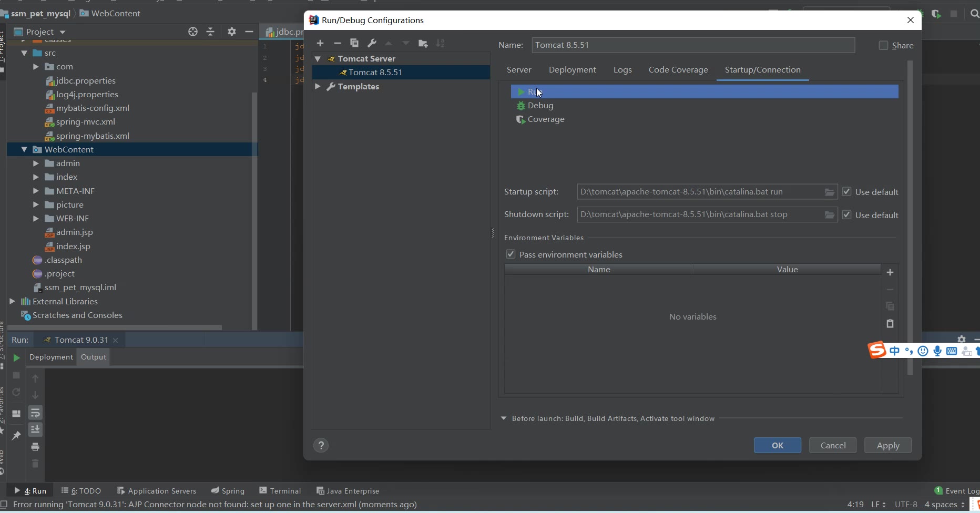Open Event Log in status bar

957,491
